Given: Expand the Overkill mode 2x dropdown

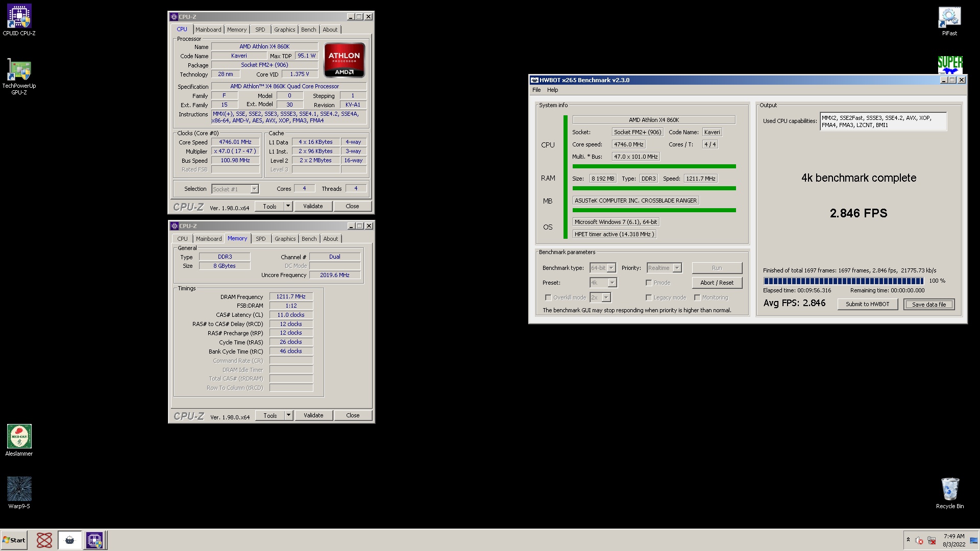Looking at the screenshot, I should pyautogui.click(x=606, y=297).
